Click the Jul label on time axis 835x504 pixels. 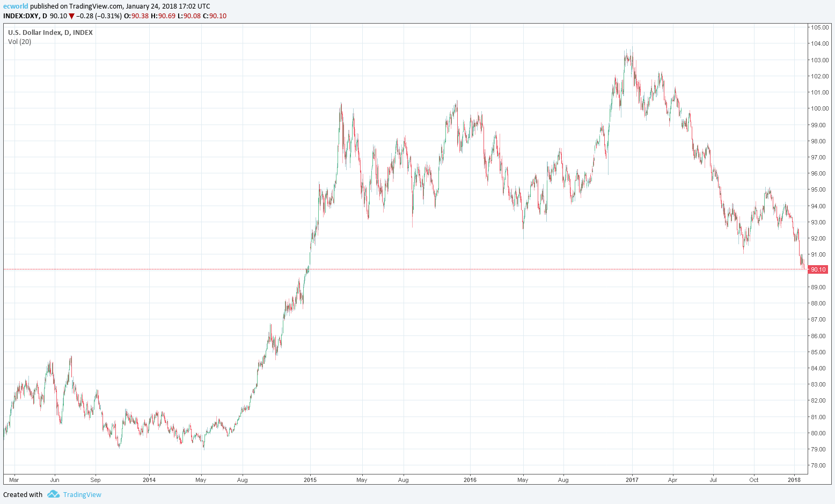click(713, 480)
